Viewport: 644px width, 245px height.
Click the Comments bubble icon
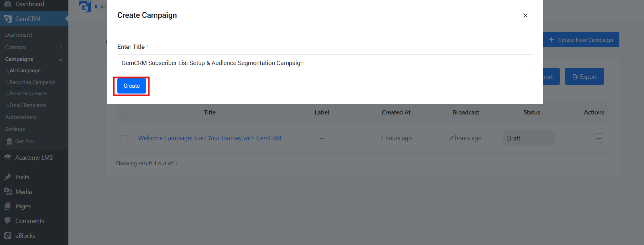tap(8, 221)
